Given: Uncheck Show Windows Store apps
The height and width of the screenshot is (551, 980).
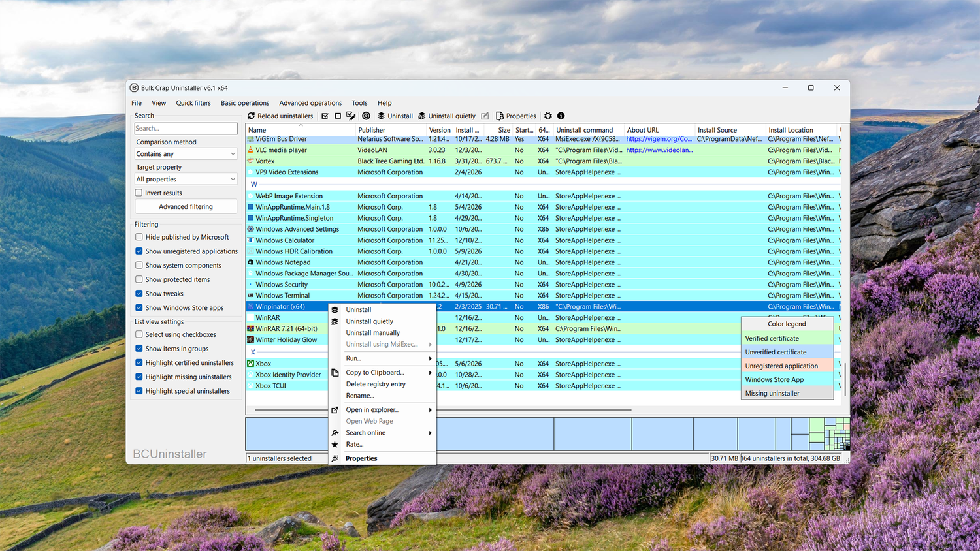Looking at the screenshot, I should pos(139,307).
